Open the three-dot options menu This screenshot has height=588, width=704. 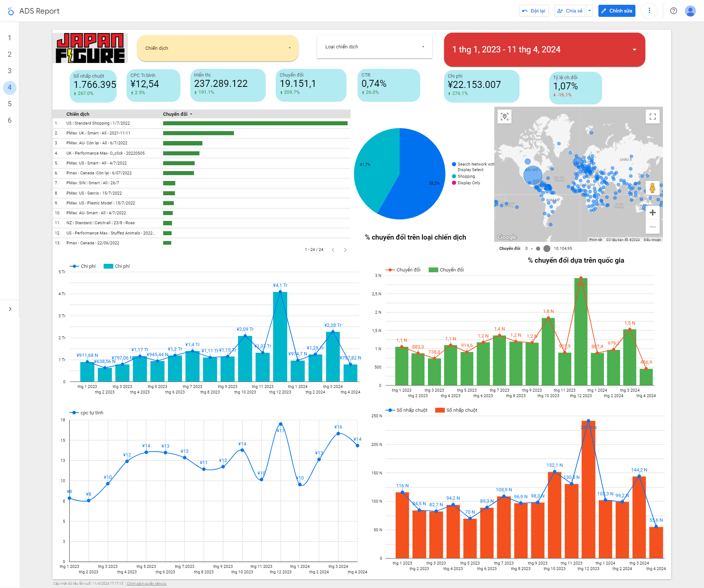pyautogui.click(x=649, y=11)
